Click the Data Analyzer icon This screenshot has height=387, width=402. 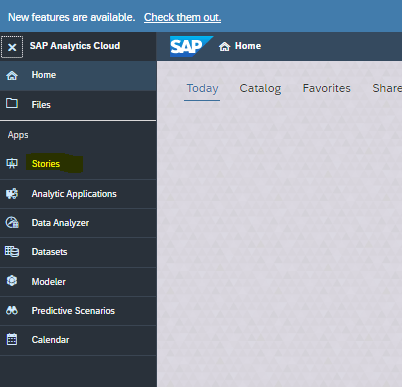coord(12,222)
